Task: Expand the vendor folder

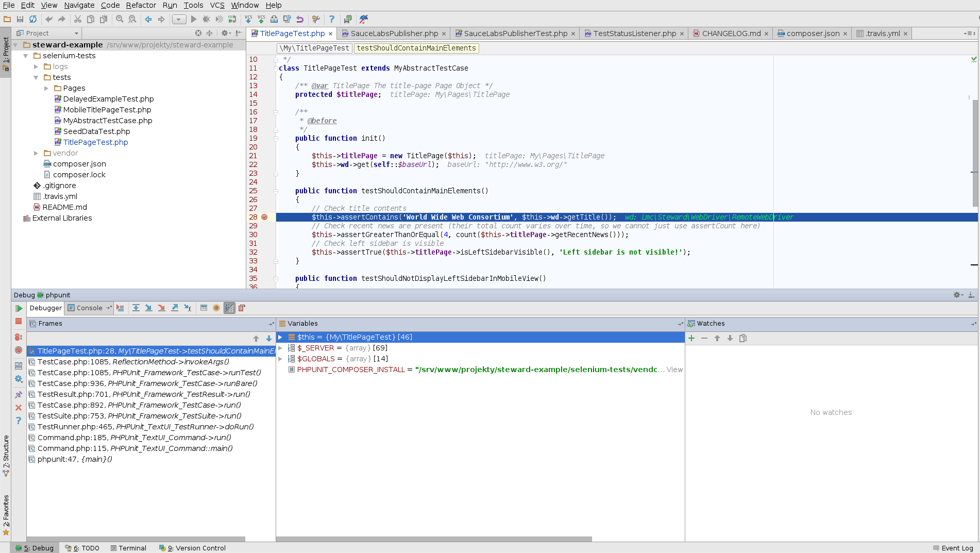Action: tap(36, 153)
